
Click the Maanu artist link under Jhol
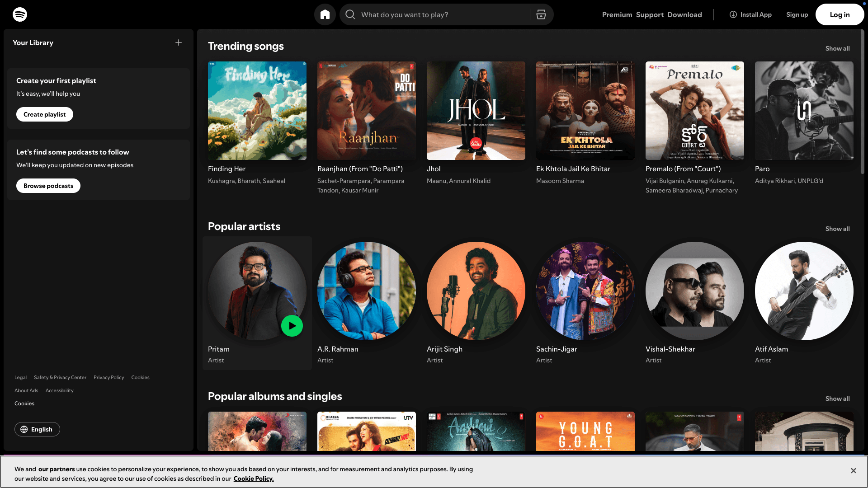click(436, 181)
